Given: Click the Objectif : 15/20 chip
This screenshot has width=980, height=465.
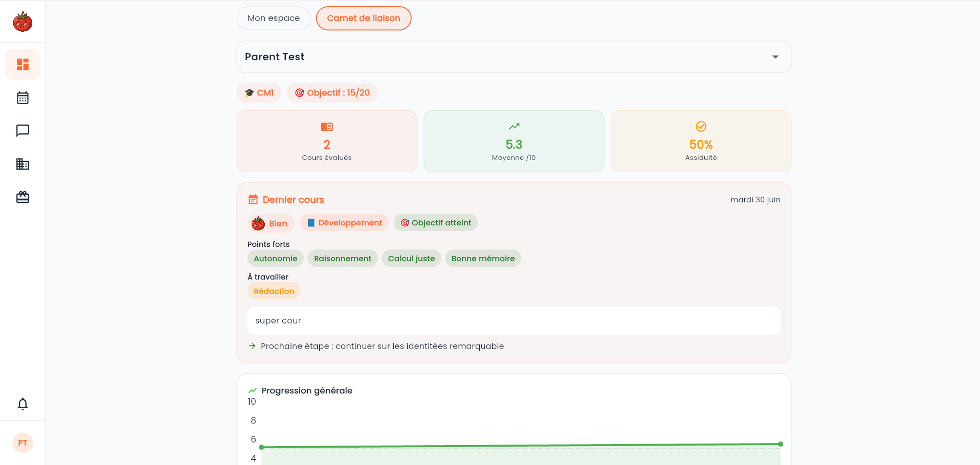Looking at the screenshot, I should [332, 92].
